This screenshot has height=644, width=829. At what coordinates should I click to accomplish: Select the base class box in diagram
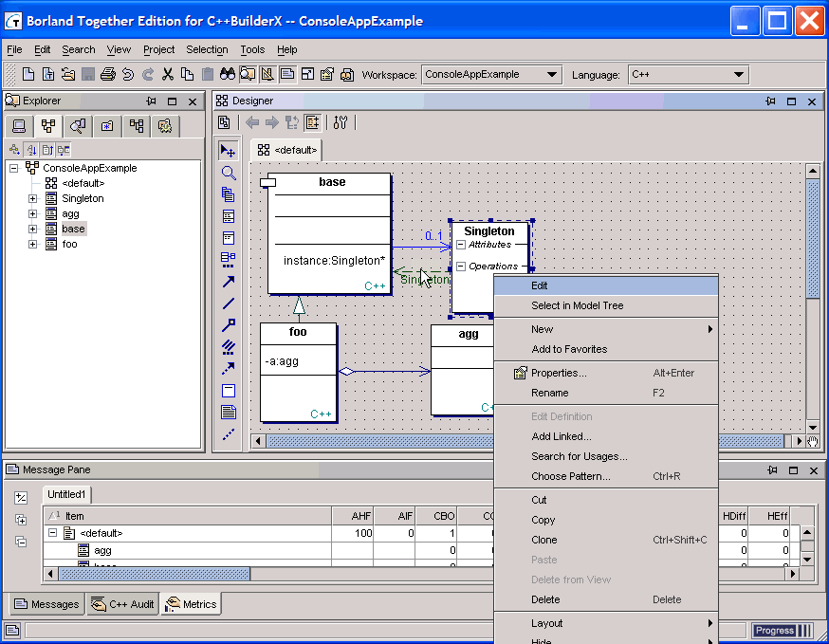[x=329, y=233]
